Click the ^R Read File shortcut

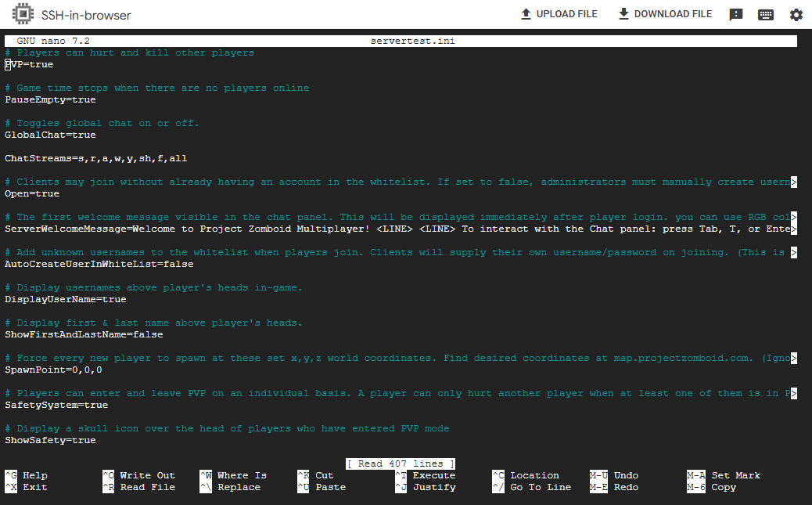pos(138,487)
